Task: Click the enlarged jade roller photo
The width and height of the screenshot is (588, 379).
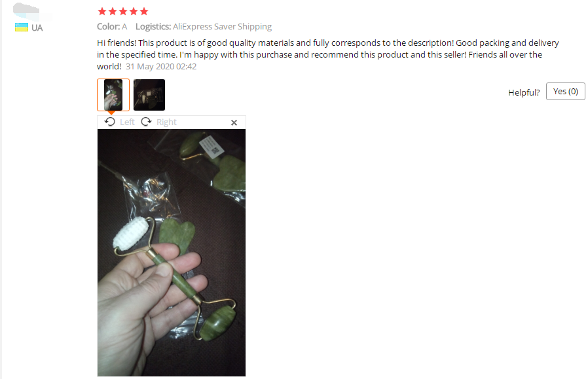Action: pos(172,253)
